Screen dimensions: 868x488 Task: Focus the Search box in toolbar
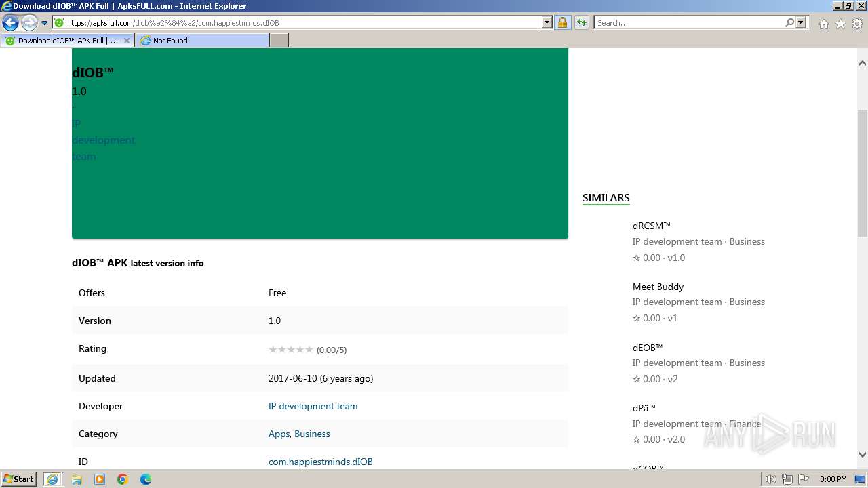[x=689, y=23]
